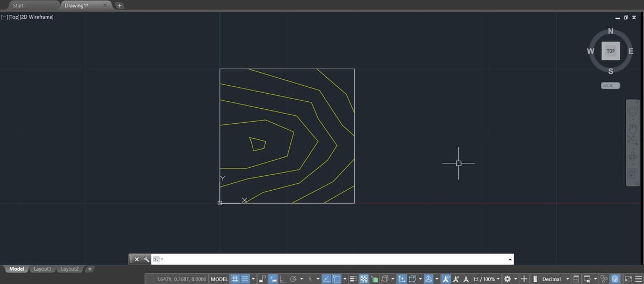644x284 pixels.
Task: Click gizmo display icon
Action: [428, 279]
